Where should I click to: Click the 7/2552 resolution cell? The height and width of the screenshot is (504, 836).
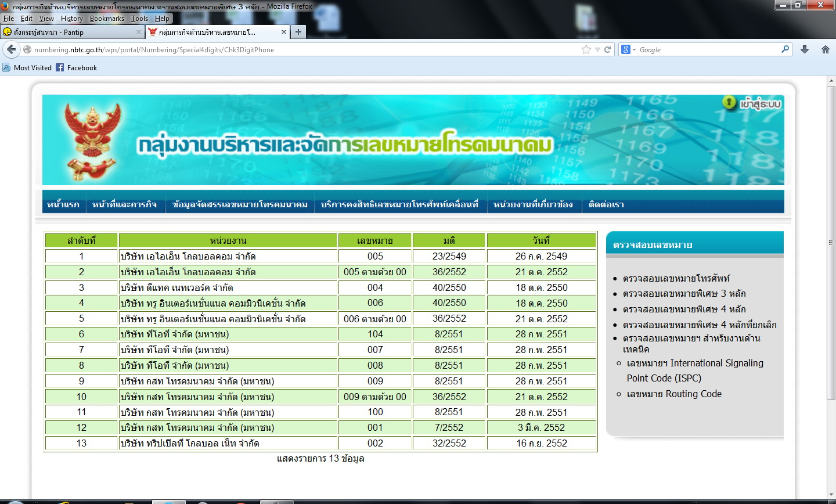coord(449,427)
